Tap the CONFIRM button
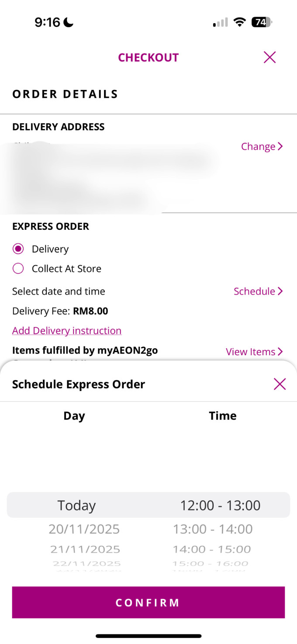The width and height of the screenshot is (297, 644). (x=148, y=602)
